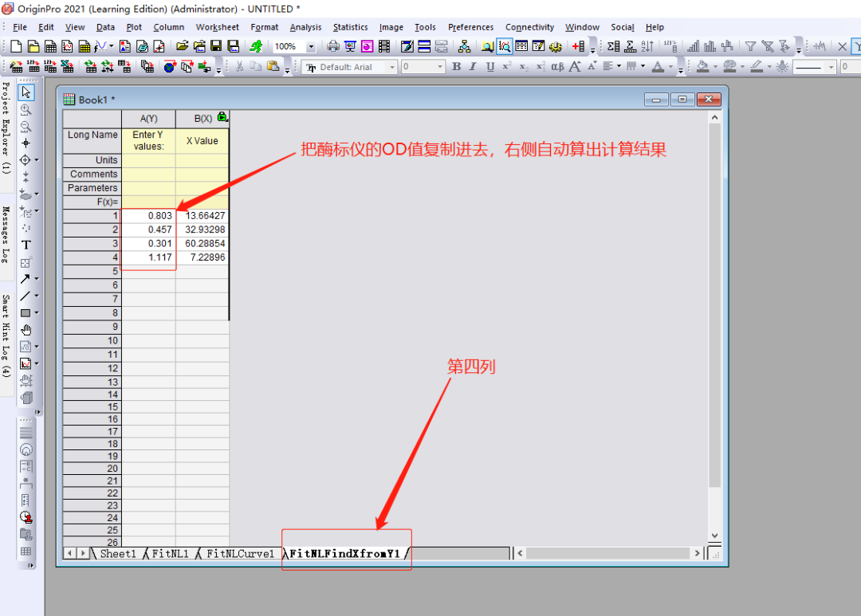Click the New Project icon
This screenshot has width=861, height=616.
click(x=14, y=47)
